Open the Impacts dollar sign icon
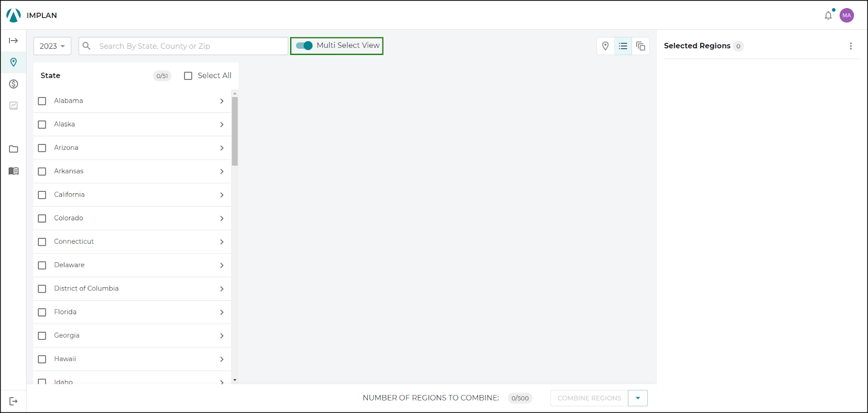This screenshot has height=413, width=868. tap(14, 84)
